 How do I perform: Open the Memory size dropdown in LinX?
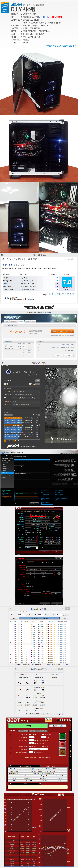coord(41,615)
